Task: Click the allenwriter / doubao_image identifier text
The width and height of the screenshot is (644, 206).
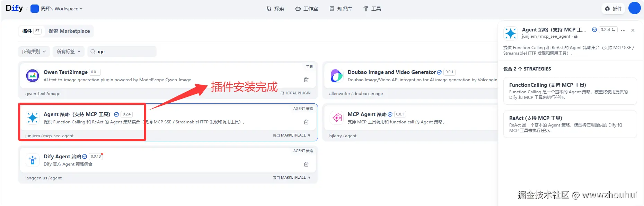Action: 356,94
